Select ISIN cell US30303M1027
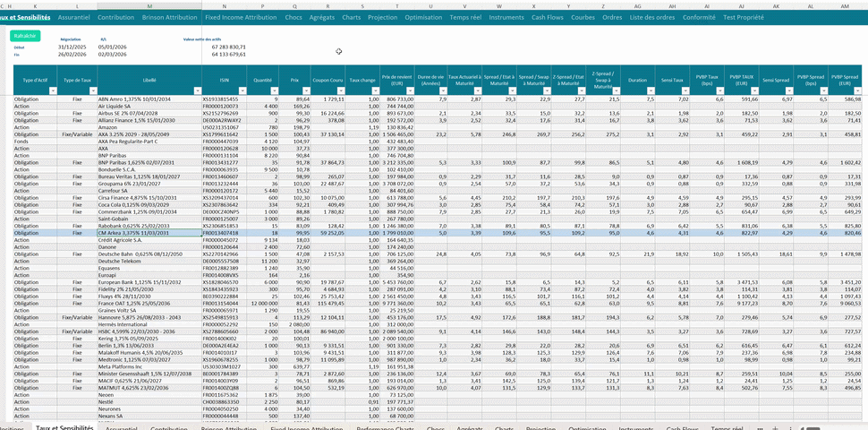 [225, 366]
